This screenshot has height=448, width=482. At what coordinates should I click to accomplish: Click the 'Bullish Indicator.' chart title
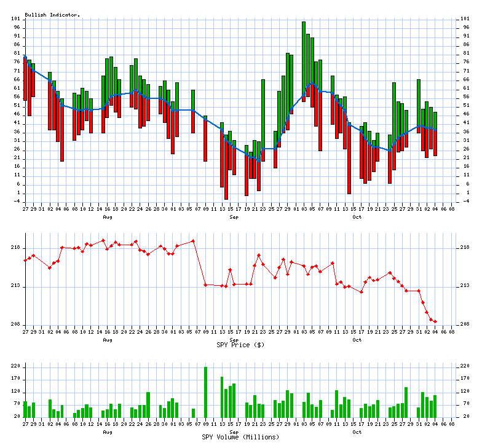tap(52, 14)
